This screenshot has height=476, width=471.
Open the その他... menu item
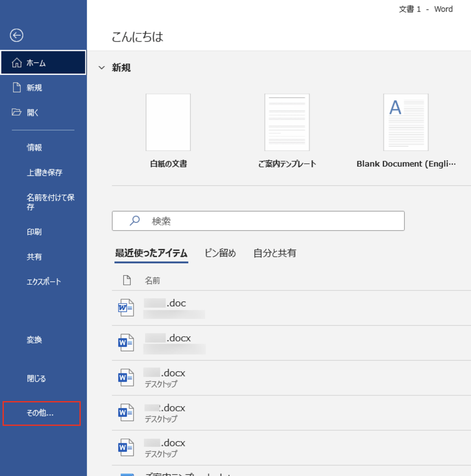pos(41,413)
